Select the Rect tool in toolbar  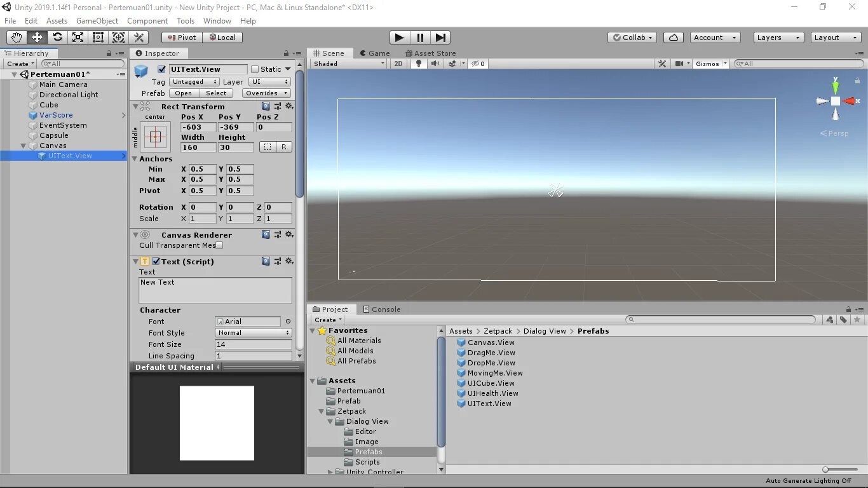tap(98, 37)
